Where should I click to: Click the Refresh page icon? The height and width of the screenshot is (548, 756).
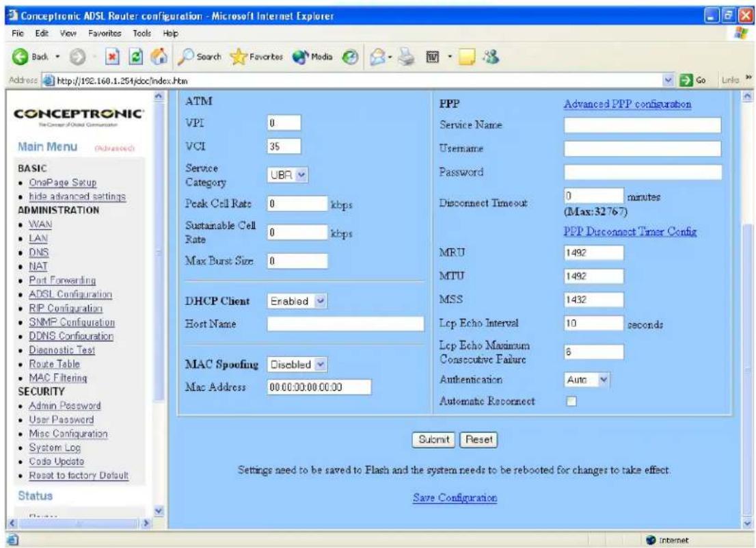coord(137,57)
